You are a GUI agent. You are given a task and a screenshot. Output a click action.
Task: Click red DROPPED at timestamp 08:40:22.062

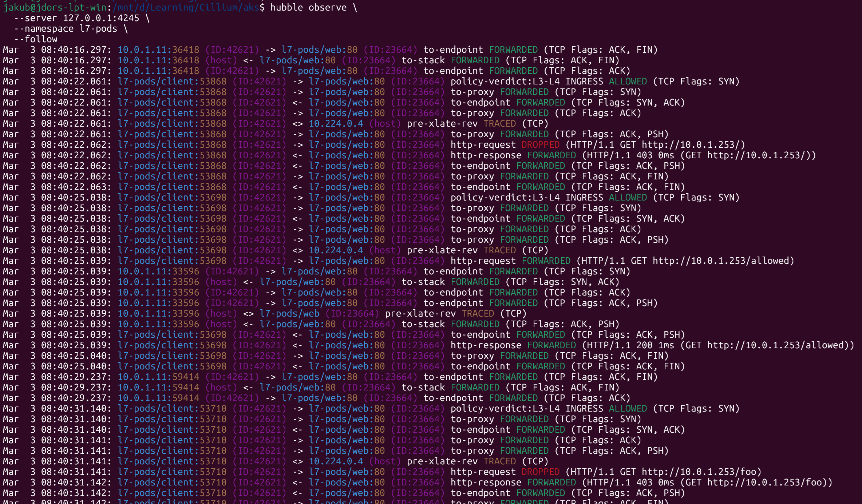coord(540,144)
